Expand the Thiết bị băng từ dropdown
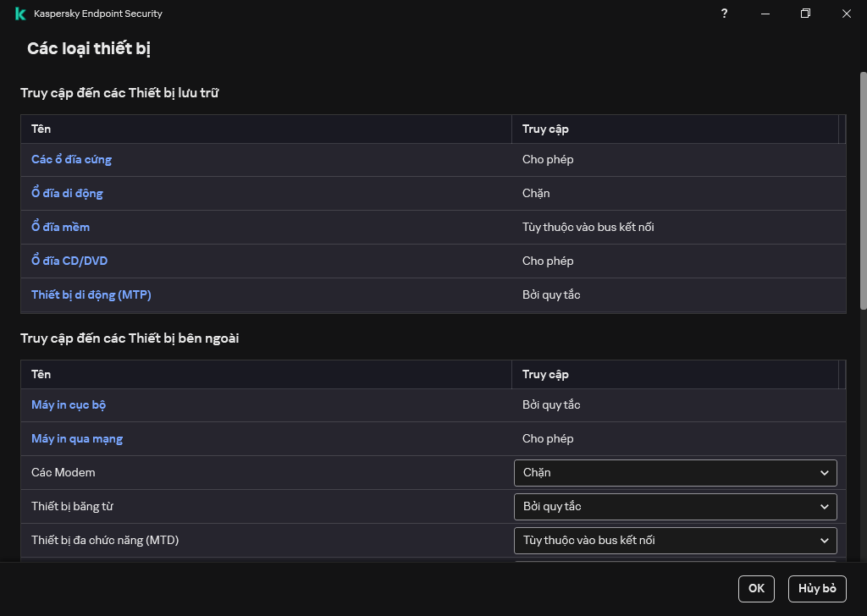 [675, 506]
